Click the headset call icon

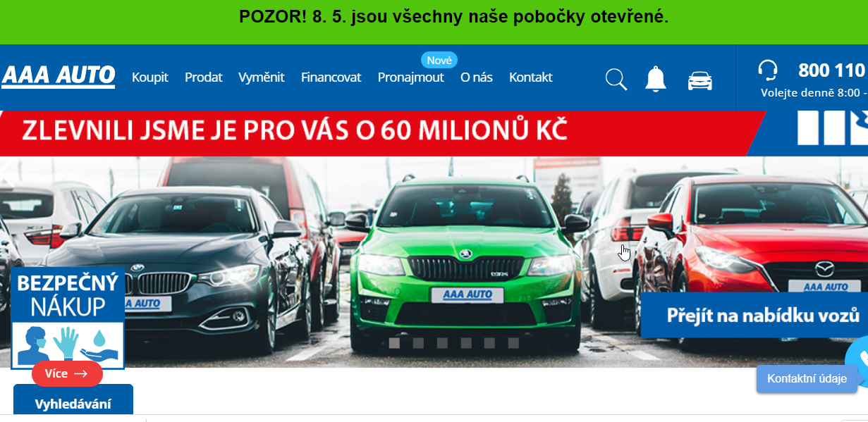coord(768,70)
